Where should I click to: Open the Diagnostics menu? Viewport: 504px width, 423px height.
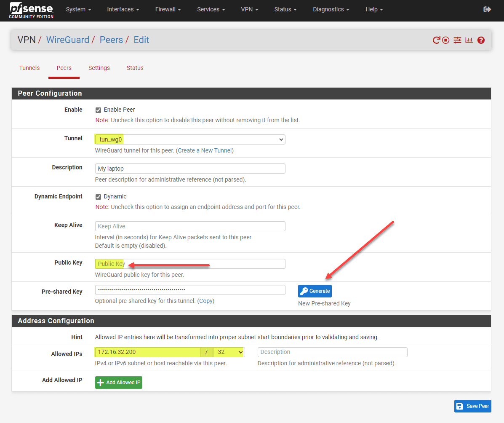point(331,9)
